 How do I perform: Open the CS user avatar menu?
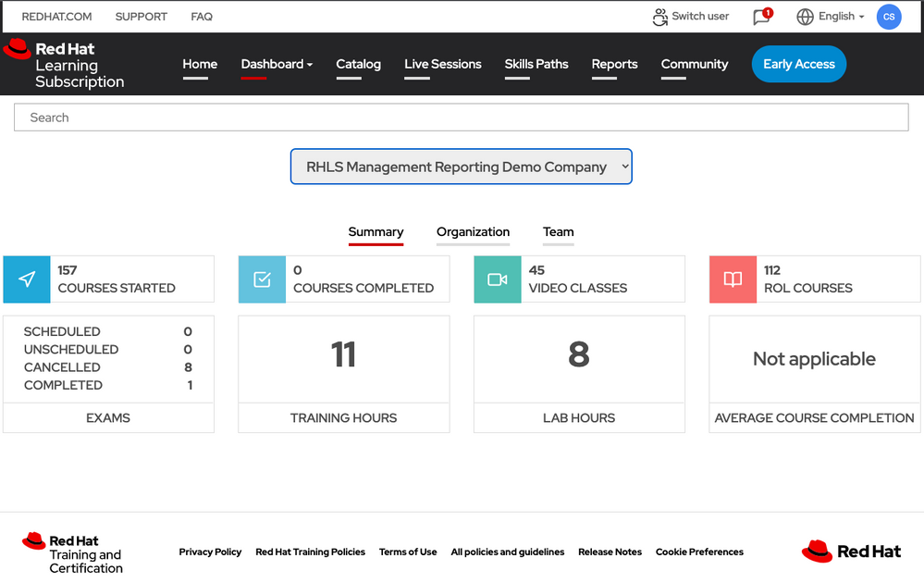tap(889, 17)
